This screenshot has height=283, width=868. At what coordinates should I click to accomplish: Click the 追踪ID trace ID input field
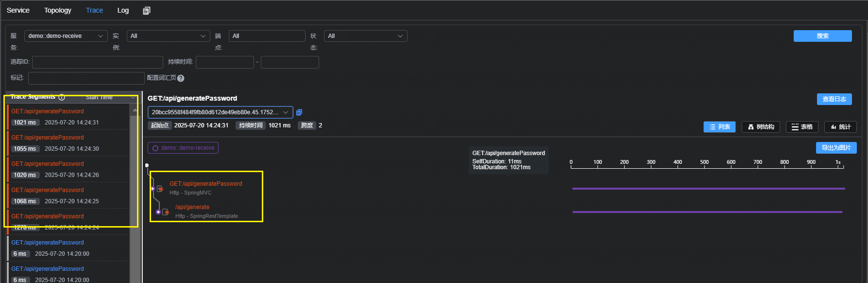(x=97, y=62)
